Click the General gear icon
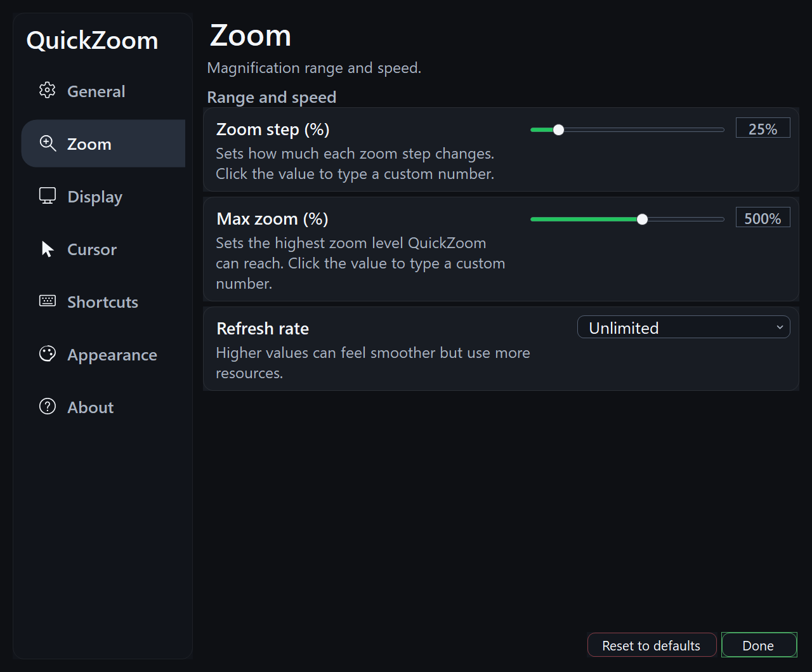The image size is (812, 672). tap(48, 91)
